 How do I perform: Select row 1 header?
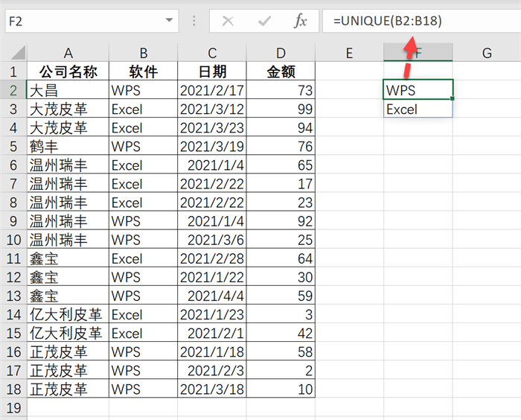tap(13, 71)
